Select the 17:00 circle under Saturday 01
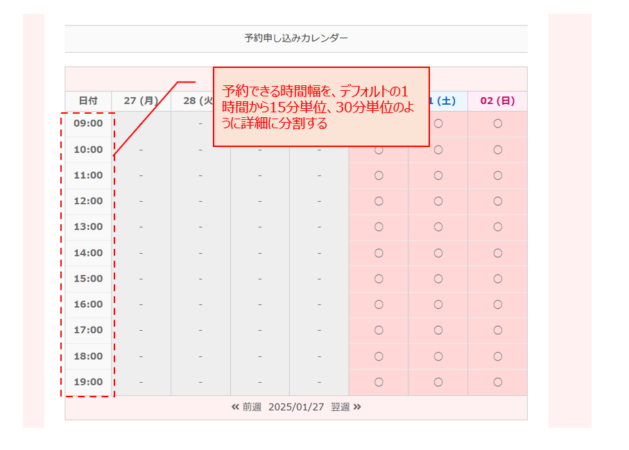This screenshot has height=450, width=629. click(x=438, y=329)
